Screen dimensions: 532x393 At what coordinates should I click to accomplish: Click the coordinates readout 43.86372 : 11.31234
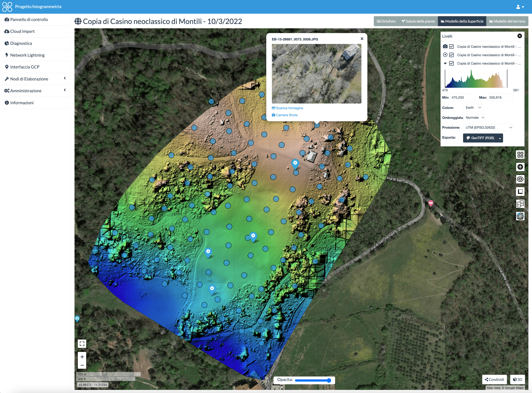93,385
